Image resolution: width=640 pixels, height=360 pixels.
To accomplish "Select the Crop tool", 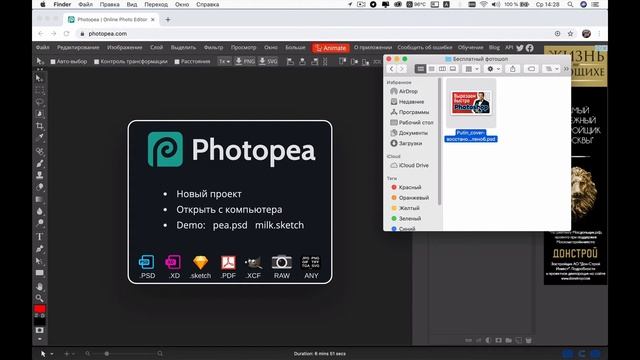I will point(39,126).
